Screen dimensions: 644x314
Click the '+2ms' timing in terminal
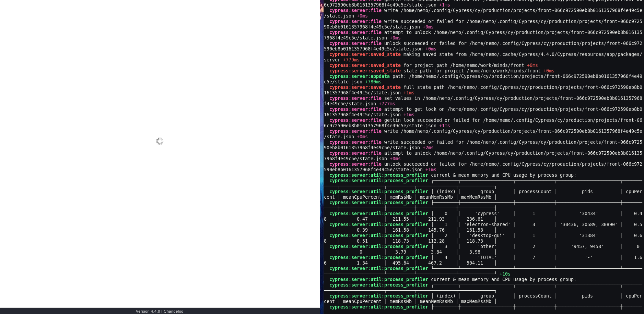coord(428,148)
